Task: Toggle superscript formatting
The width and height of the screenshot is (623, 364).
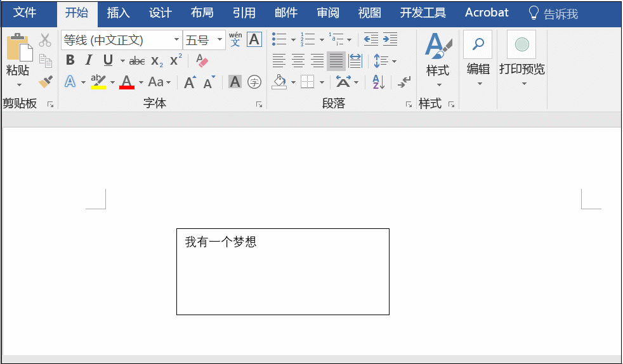Action: 176,60
